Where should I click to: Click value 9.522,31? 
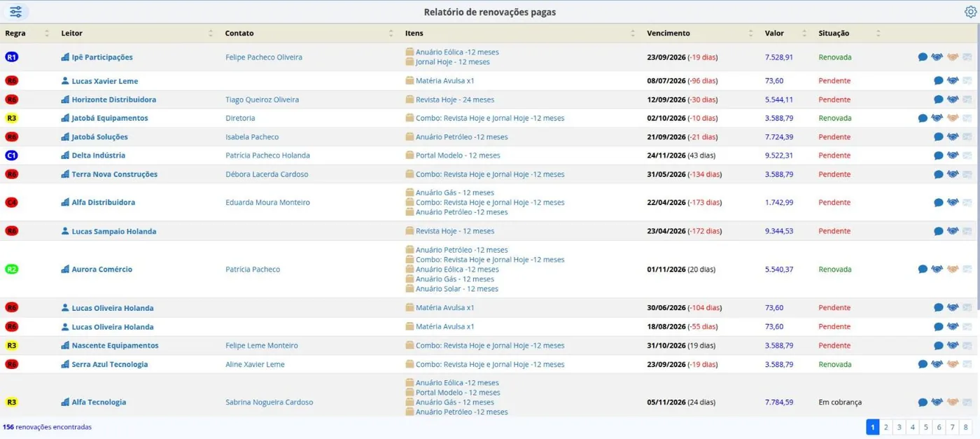[779, 155]
